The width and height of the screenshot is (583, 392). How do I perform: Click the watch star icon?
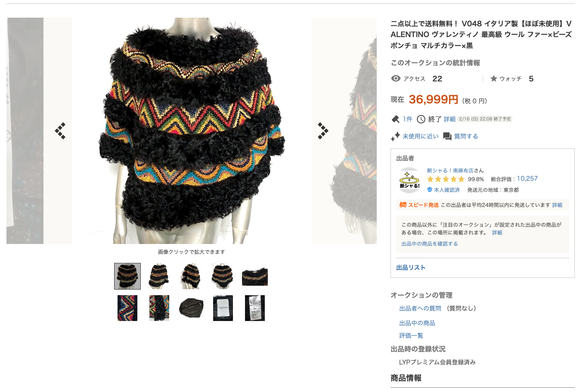493,78
